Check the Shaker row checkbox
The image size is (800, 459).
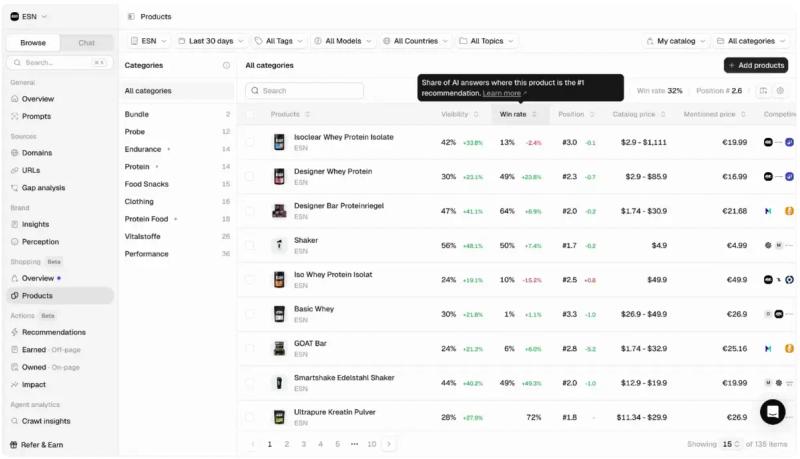250,245
